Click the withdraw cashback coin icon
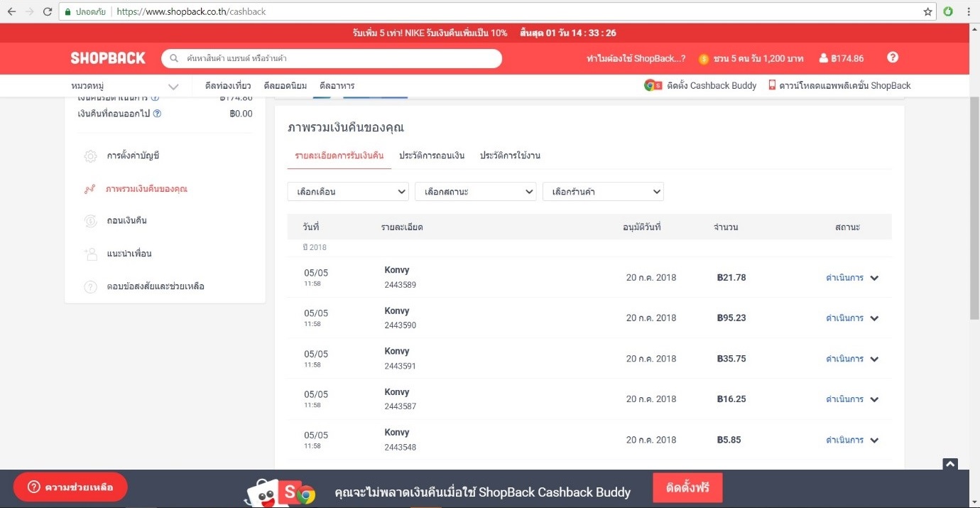The width and height of the screenshot is (980, 508). click(90, 221)
